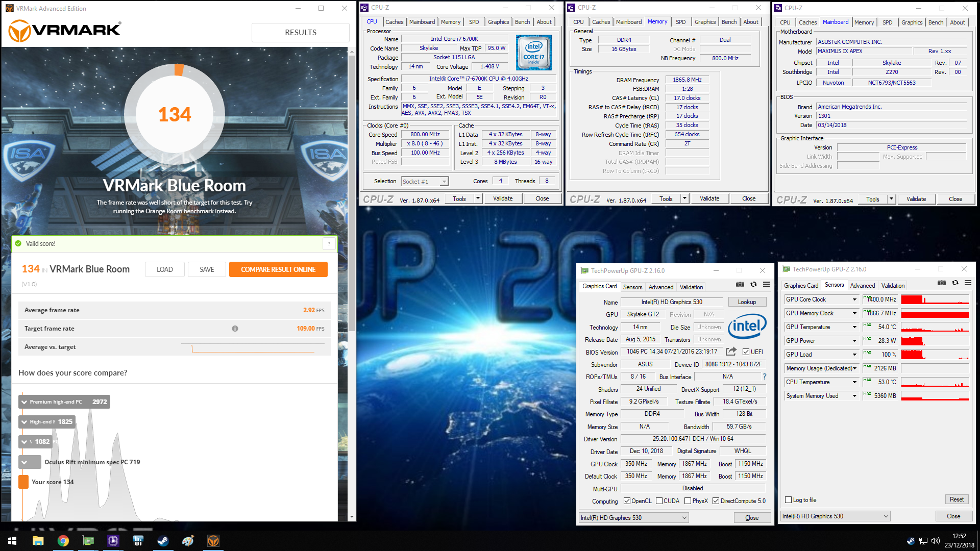Click the target frame rate info icon
The image size is (980, 551).
coord(235,329)
